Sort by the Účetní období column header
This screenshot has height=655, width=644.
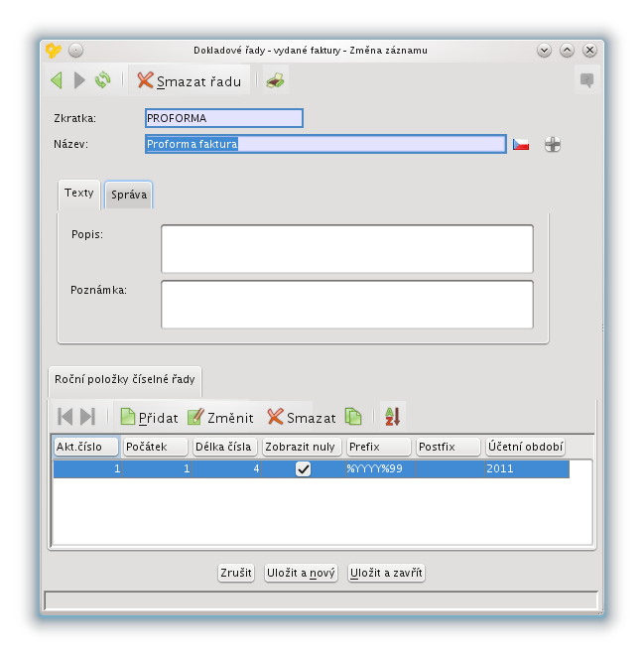(x=525, y=447)
